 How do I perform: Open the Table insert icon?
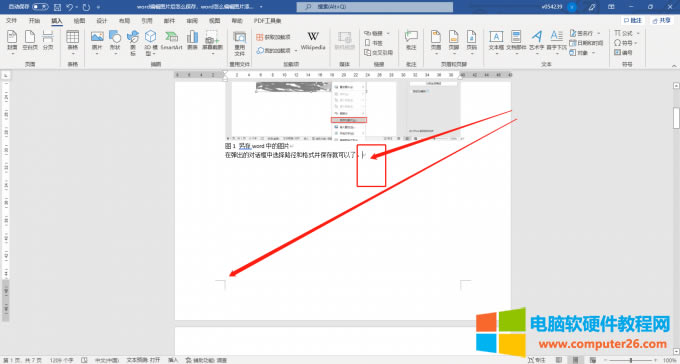tap(72, 41)
